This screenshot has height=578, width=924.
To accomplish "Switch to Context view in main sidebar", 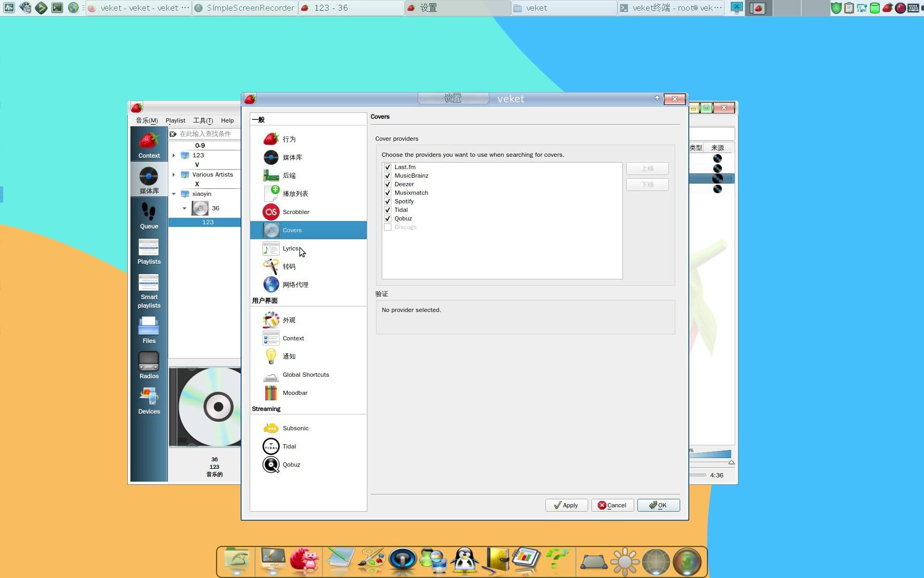I will click(149, 144).
